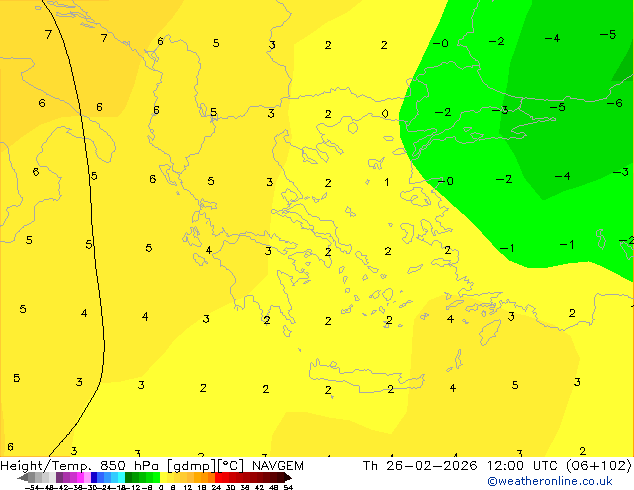
Task: Pick the dark green swatch in the legend
Action: tap(129, 477)
